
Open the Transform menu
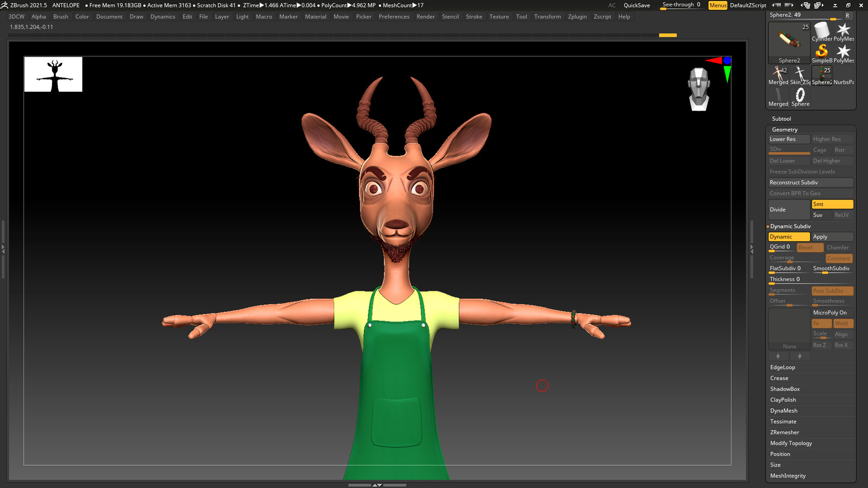point(547,17)
